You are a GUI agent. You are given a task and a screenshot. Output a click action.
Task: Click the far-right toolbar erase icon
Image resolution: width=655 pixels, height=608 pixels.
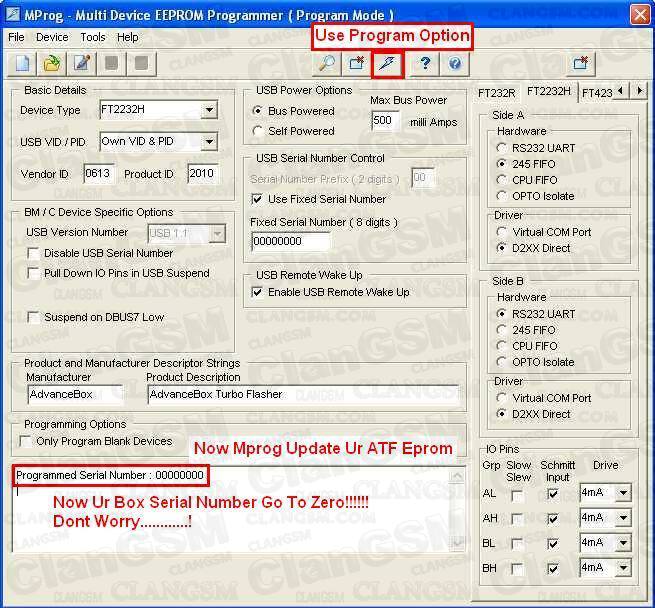tap(581, 64)
